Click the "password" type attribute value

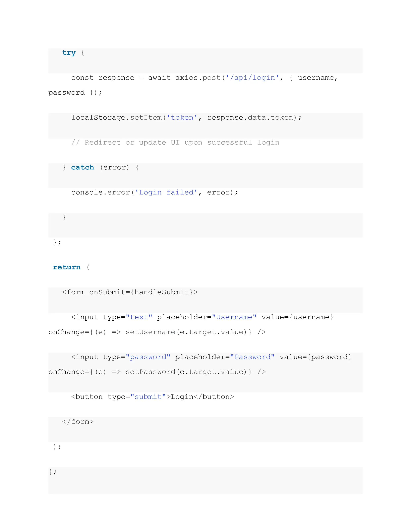click(x=148, y=357)
